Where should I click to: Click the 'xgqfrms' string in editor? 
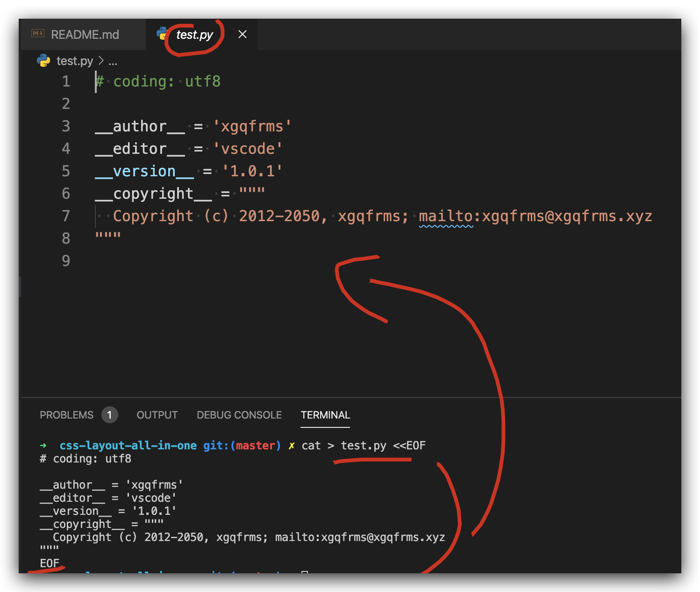point(252,126)
